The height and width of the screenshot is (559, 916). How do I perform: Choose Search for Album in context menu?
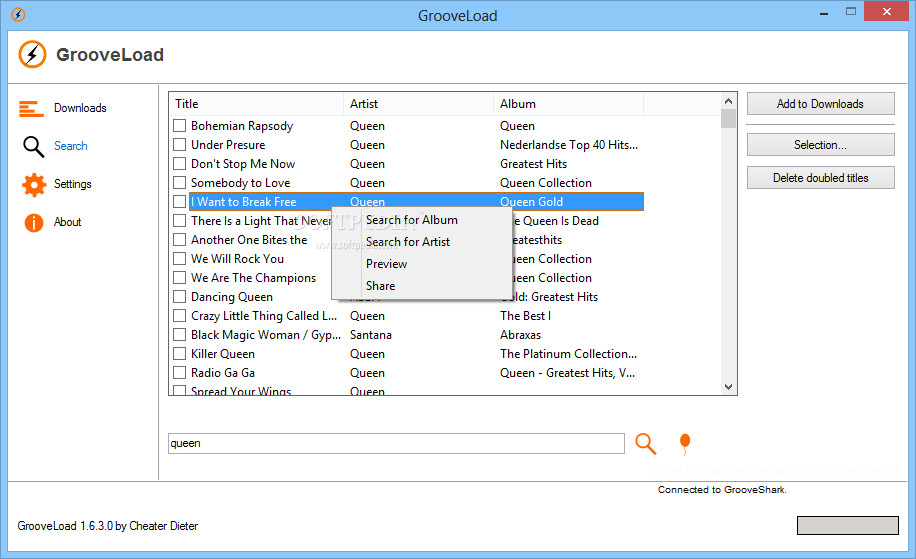(x=412, y=220)
